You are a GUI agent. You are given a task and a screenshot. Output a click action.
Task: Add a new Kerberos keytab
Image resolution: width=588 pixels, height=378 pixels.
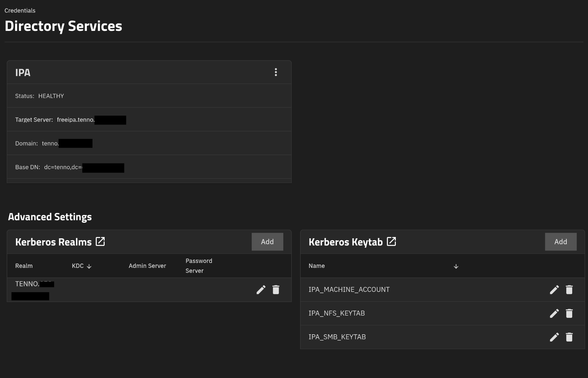tap(560, 242)
